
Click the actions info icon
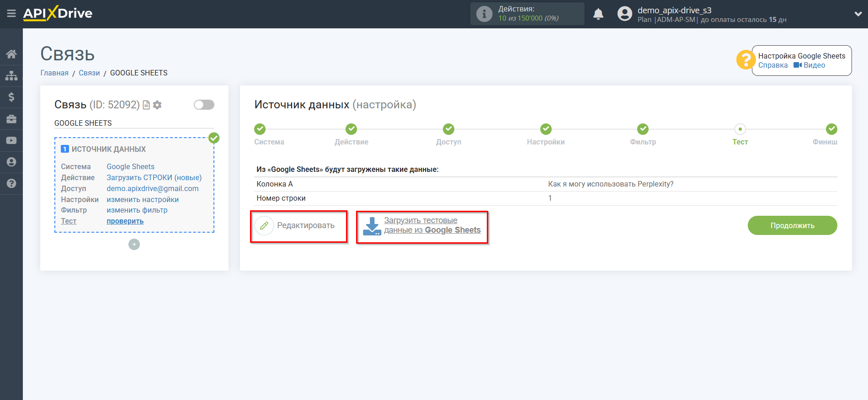pos(484,14)
